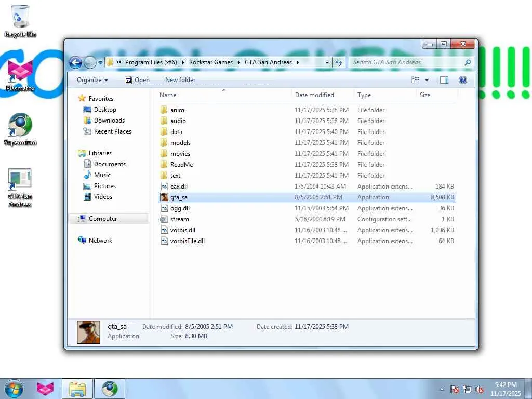Click the address bar folder icon
Screen dimensions: 532x399
point(110,62)
